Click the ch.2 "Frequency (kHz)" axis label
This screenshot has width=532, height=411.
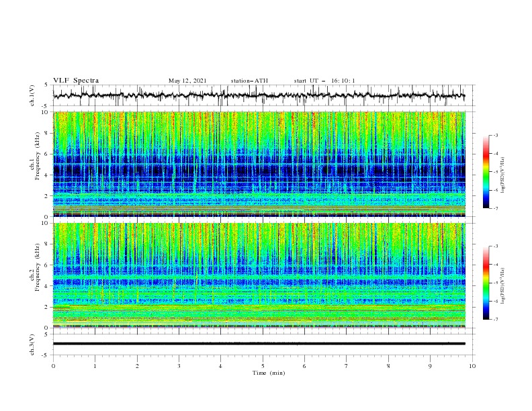click(37, 267)
